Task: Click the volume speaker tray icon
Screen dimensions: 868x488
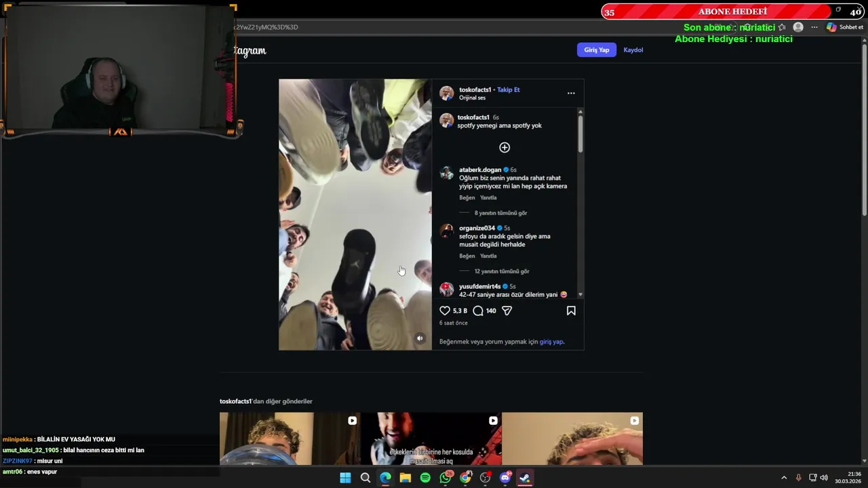Action: tap(824, 478)
